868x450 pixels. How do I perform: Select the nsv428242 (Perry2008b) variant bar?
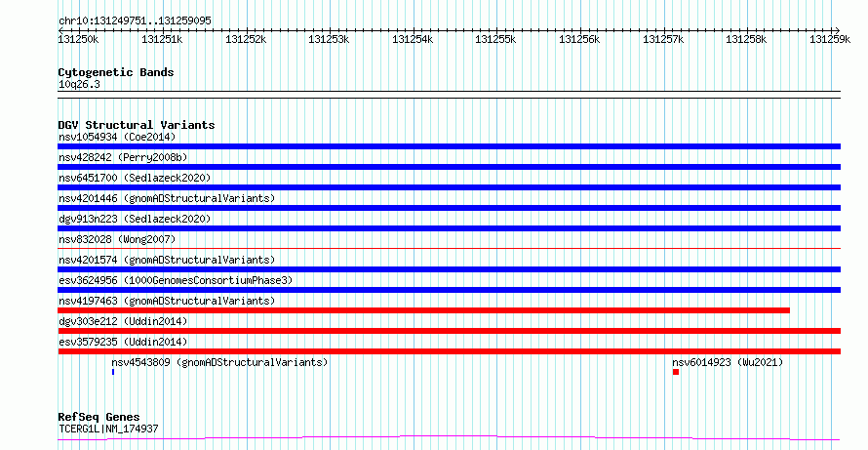(449, 167)
